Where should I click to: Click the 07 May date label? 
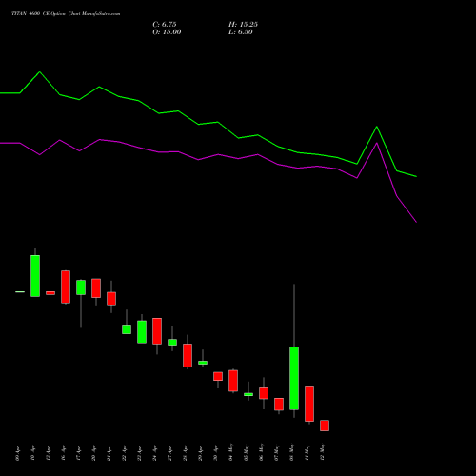[277, 452]
